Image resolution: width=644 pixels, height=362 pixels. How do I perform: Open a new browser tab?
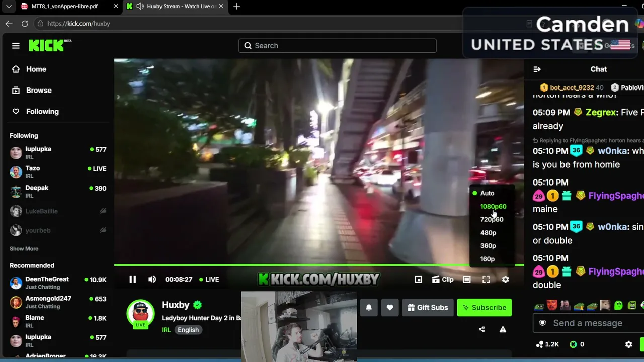[237, 6]
